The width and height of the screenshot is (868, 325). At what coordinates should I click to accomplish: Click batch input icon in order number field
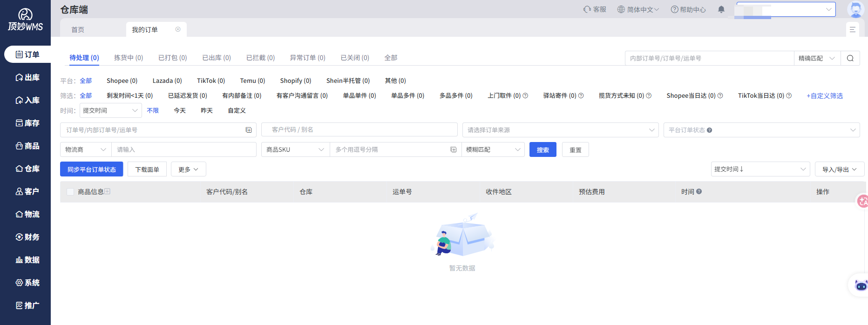pyautogui.click(x=249, y=130)
